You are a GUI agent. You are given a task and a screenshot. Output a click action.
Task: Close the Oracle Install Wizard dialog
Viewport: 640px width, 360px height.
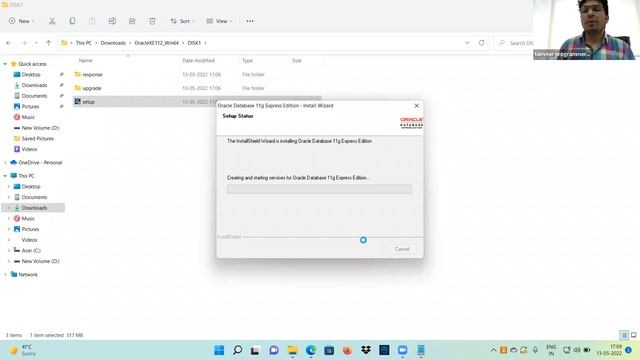click(416, 106)
